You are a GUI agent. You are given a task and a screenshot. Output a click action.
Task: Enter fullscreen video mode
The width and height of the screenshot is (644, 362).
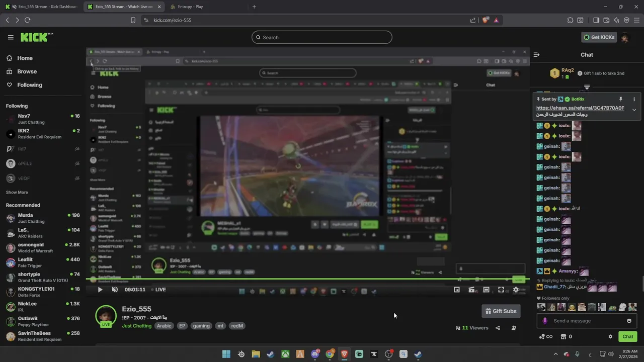pyautogui.click(x=501, y=290)
